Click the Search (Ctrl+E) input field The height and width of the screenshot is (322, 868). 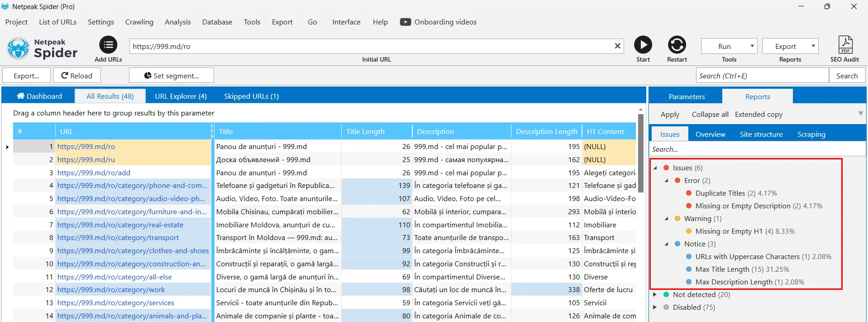tap(762, 76)
